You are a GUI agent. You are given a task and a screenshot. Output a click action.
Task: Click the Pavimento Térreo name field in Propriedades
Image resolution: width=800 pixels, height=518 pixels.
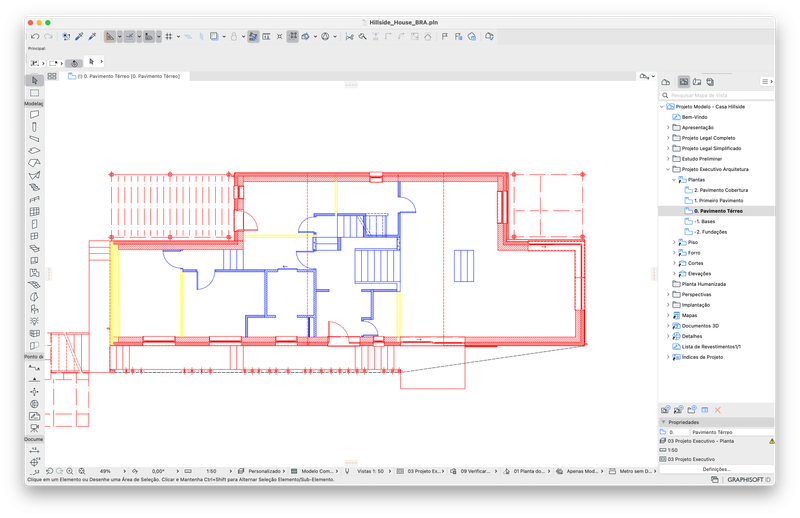(x=731, y=432)
